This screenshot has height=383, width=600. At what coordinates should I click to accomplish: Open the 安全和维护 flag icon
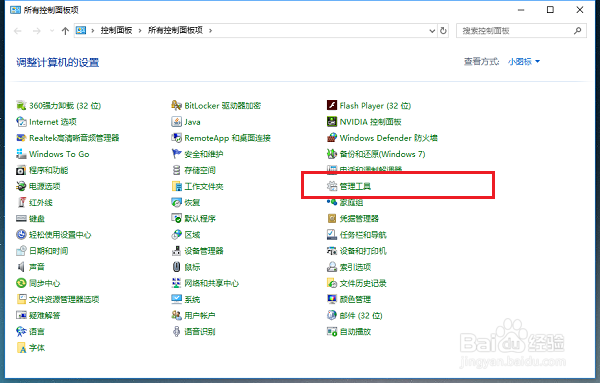click(x=176, y=154)
